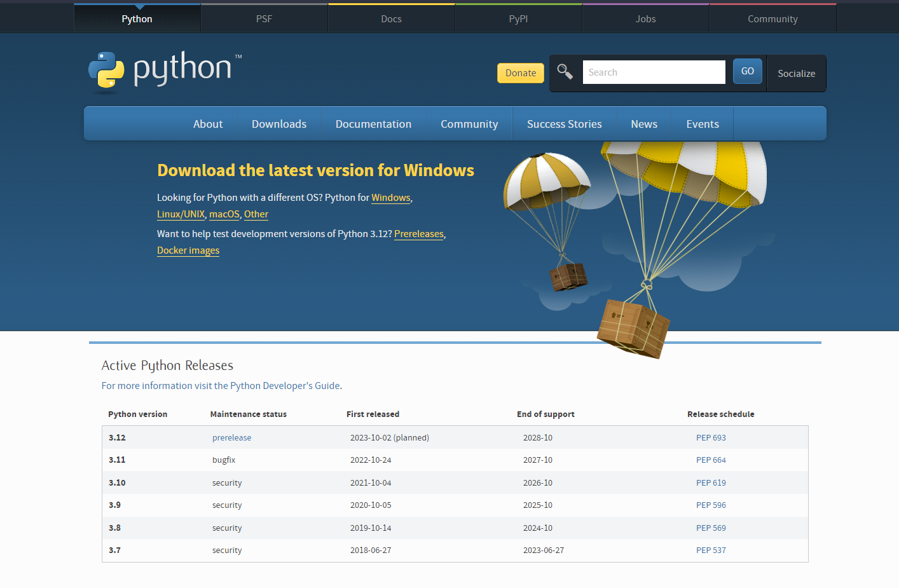Click the prerelease status link

(x=231, y=438)
